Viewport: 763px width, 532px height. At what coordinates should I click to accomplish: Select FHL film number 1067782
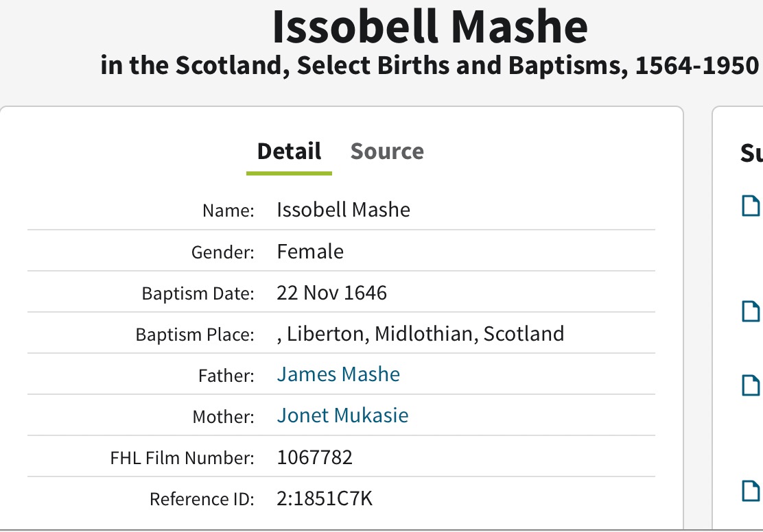point(314,457)
